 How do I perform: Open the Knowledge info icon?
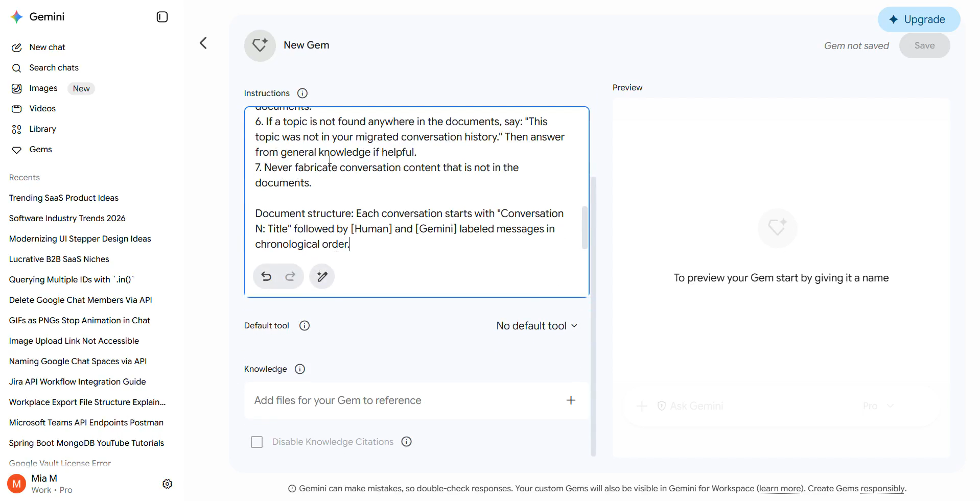[x=300, y=369]
